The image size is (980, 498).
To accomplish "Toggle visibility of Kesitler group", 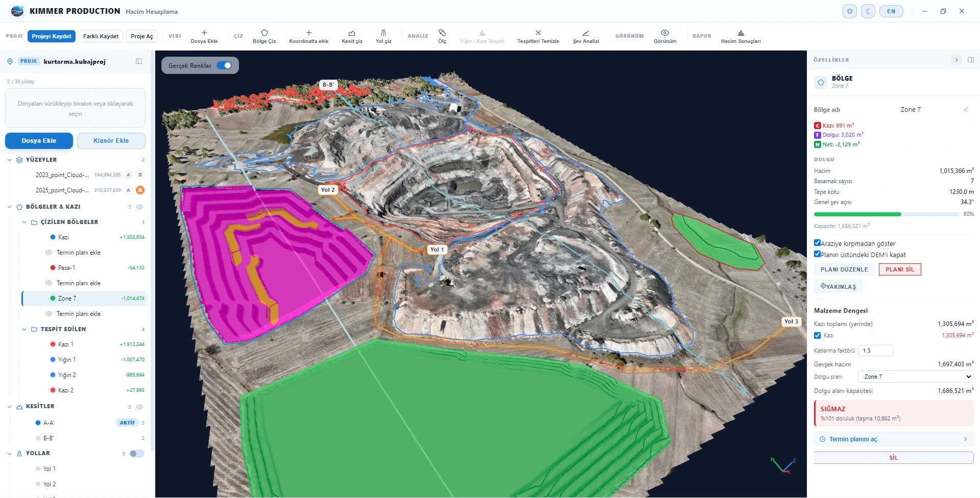I will (x=139, y=407).
